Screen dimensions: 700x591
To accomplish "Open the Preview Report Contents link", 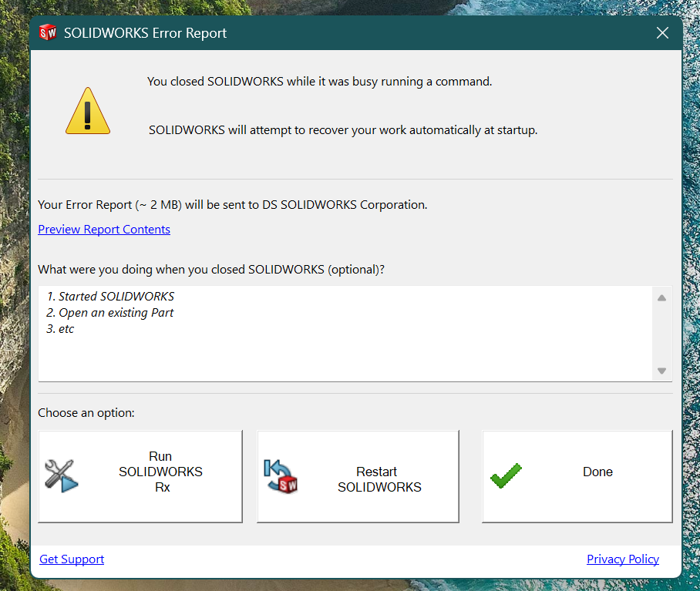I will tap(104, 230).
